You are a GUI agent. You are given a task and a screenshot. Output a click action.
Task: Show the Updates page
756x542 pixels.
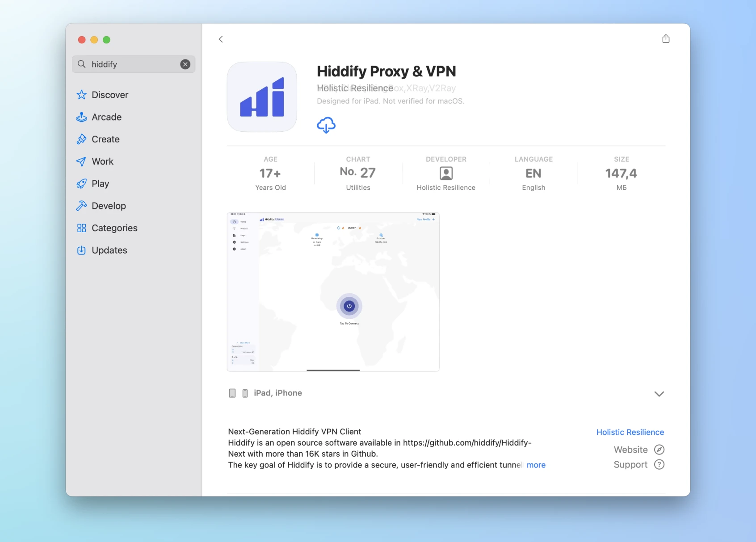pyautogui.click(x=109, y=250)
